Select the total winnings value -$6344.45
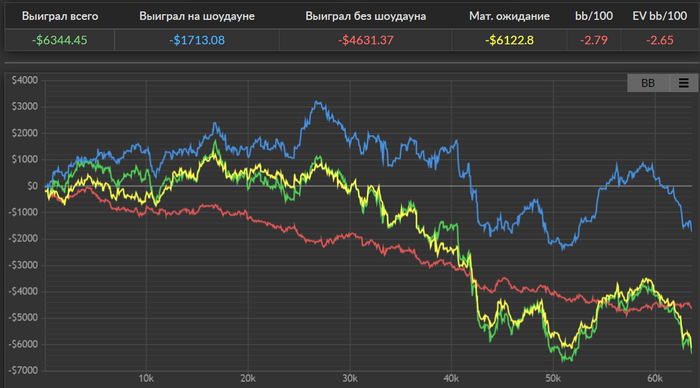Screen dimensions: 700x388 pos(59,40)
